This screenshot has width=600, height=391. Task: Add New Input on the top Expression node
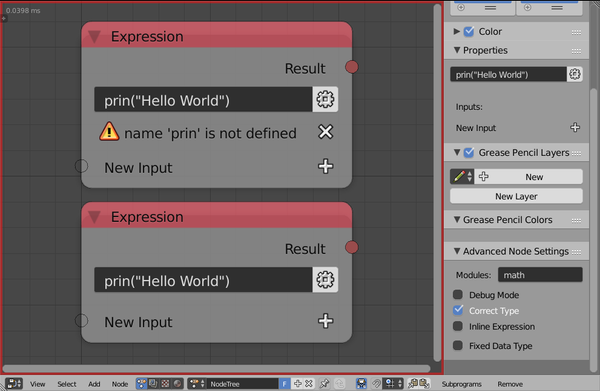tap(325, 166)
